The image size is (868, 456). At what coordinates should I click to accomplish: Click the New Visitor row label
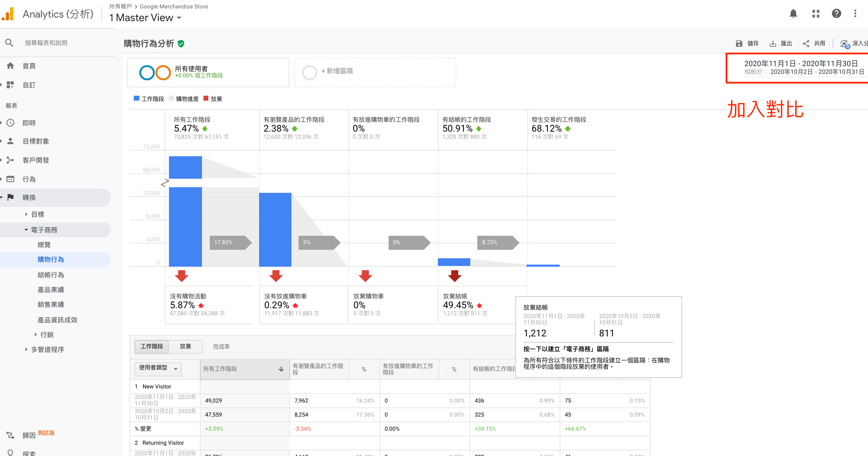157,386
